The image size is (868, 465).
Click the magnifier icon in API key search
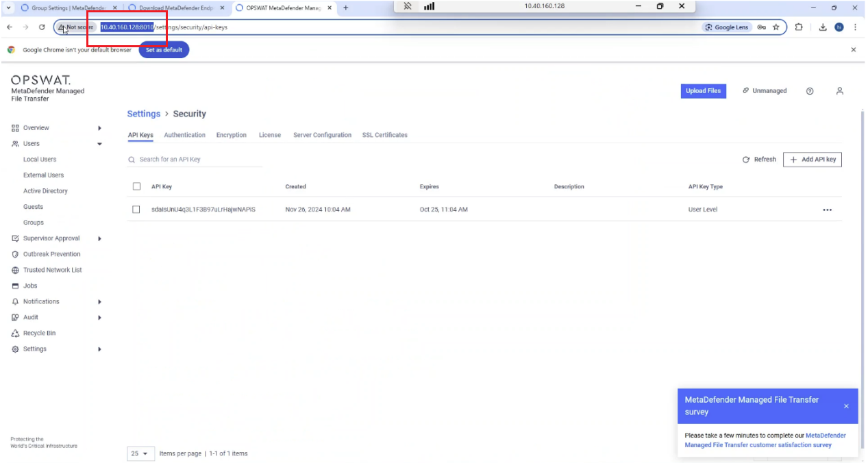131,160
